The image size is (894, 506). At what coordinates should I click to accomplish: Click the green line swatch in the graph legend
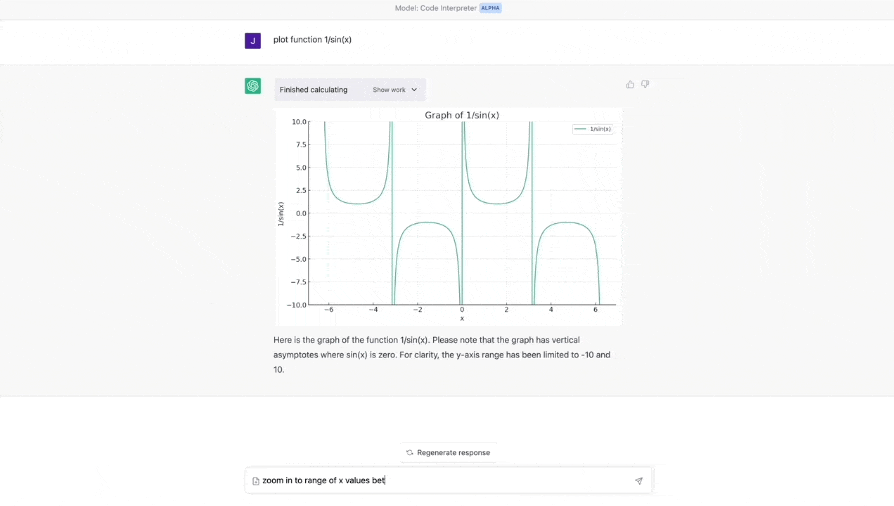[580, 129]
